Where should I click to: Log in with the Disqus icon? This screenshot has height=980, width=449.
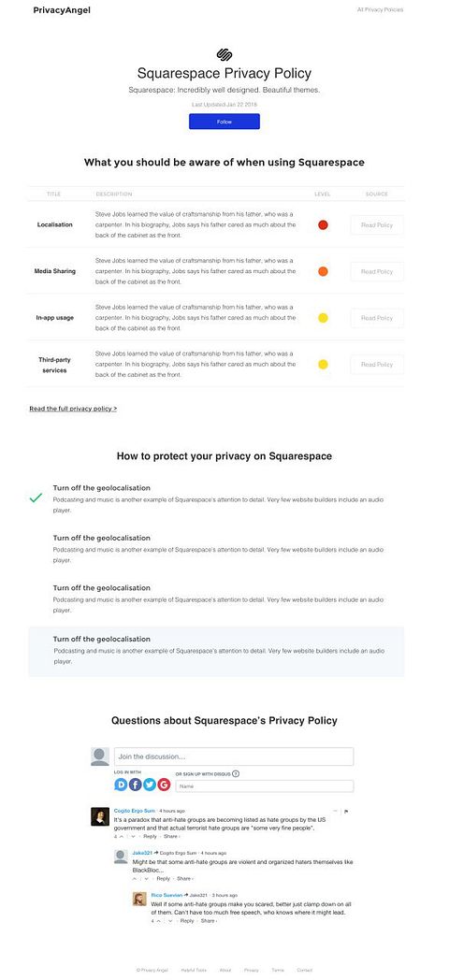point(121,785)
